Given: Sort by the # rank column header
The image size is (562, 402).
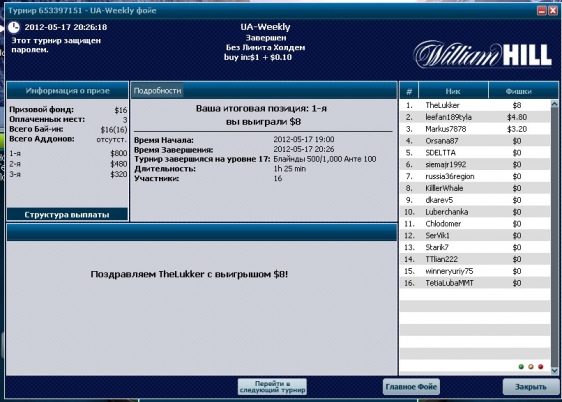Looking at the screenshot, I should click(x=409, y=91).
